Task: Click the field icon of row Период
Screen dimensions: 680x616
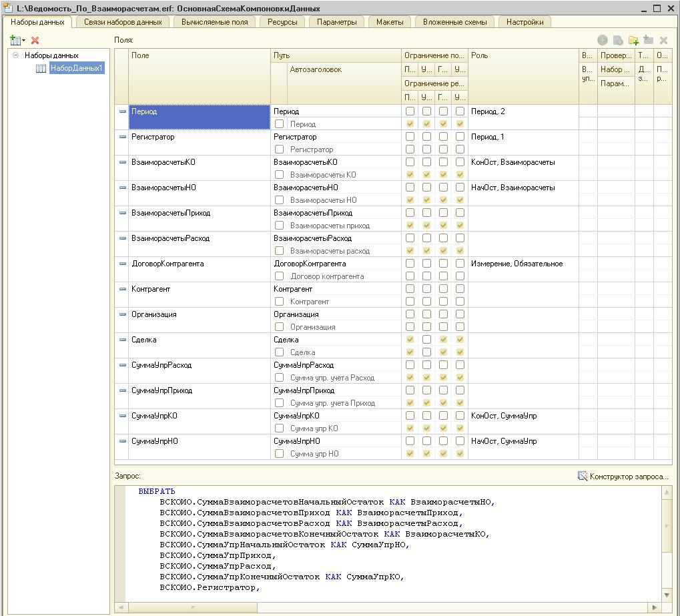Action: point(123,111)
